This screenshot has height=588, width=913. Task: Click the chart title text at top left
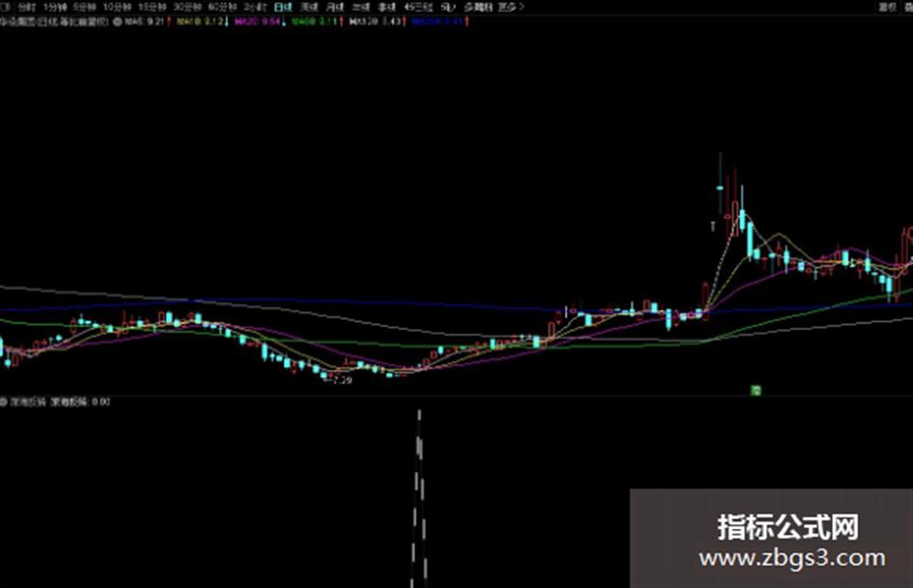click(x=54, y=21)
